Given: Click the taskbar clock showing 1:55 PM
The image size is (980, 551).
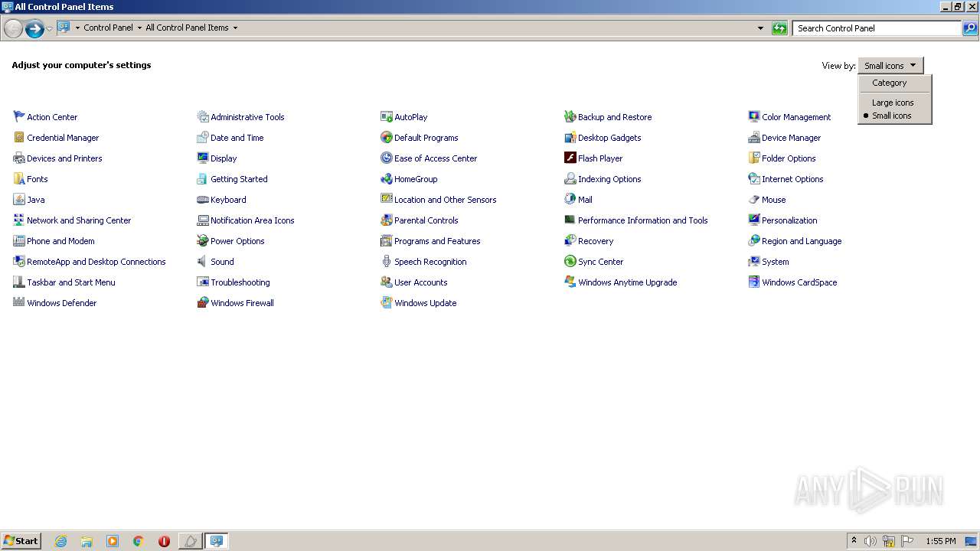Looking at the screenshot, I should click(941, 541).
